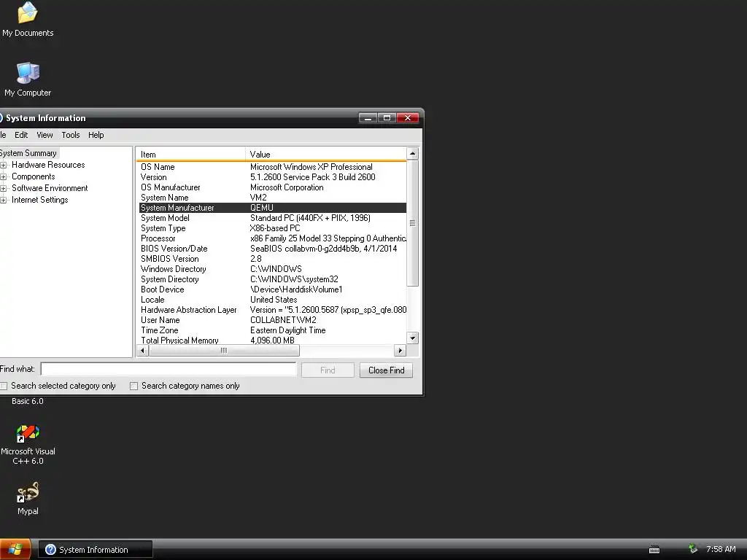
Task: Enable Search category names only checkbox
Action: (134, 386)
